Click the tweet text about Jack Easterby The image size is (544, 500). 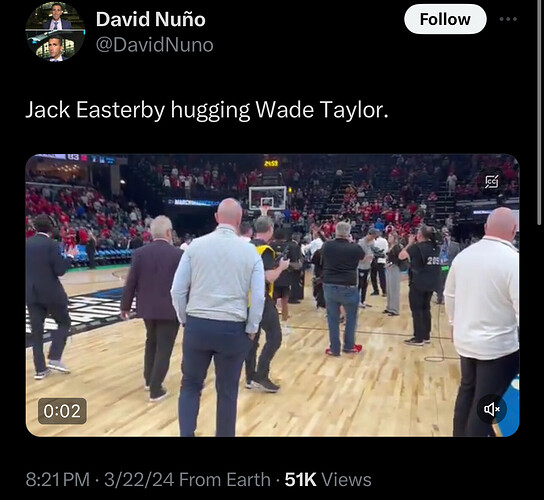(207, 110)
